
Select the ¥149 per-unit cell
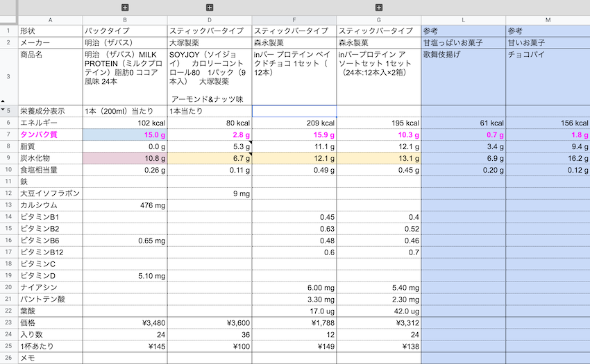coord(294,347)
